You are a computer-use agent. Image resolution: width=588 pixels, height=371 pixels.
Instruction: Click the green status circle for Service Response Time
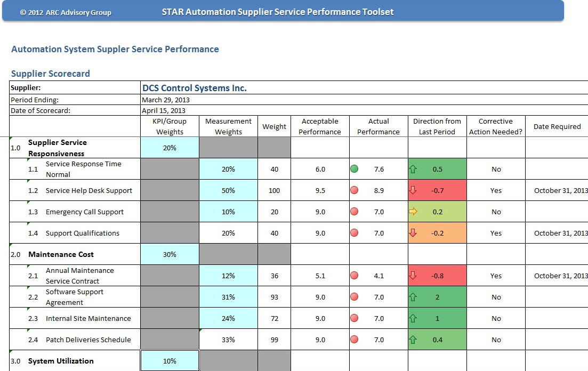coord(355,169)
